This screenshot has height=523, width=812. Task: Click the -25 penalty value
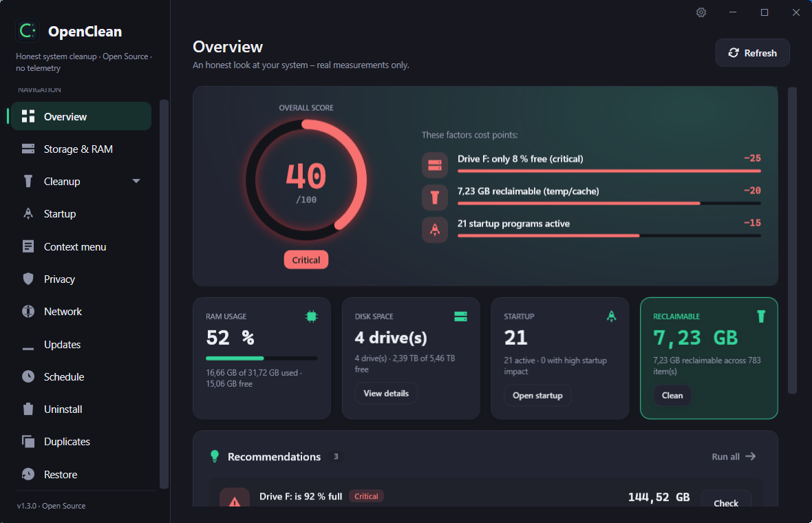[x=752, y=158]
